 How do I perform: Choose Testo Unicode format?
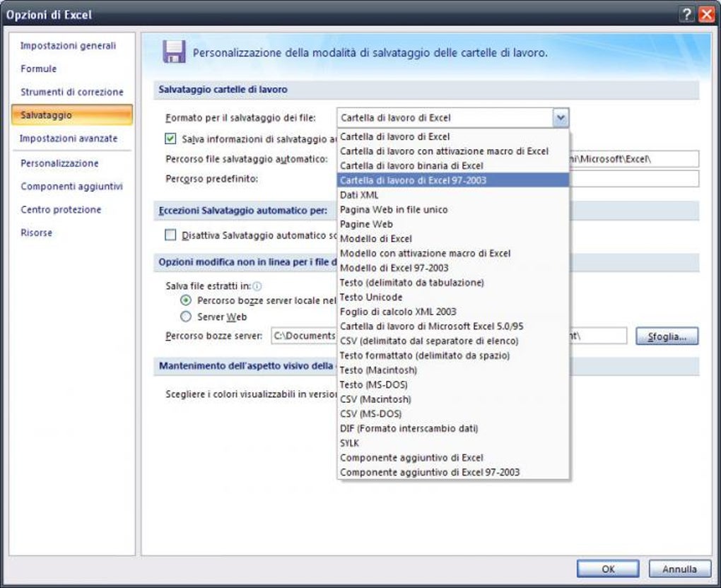[x=453, y=297]
